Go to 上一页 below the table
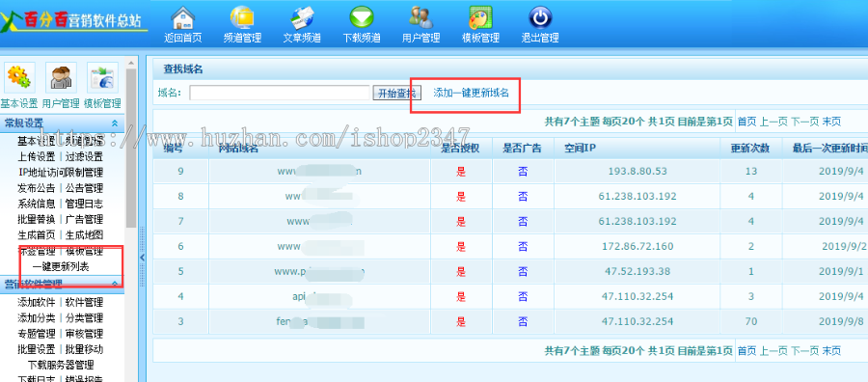Image resolution: width=868 pixels, height=382 pixels. (773, 350)
